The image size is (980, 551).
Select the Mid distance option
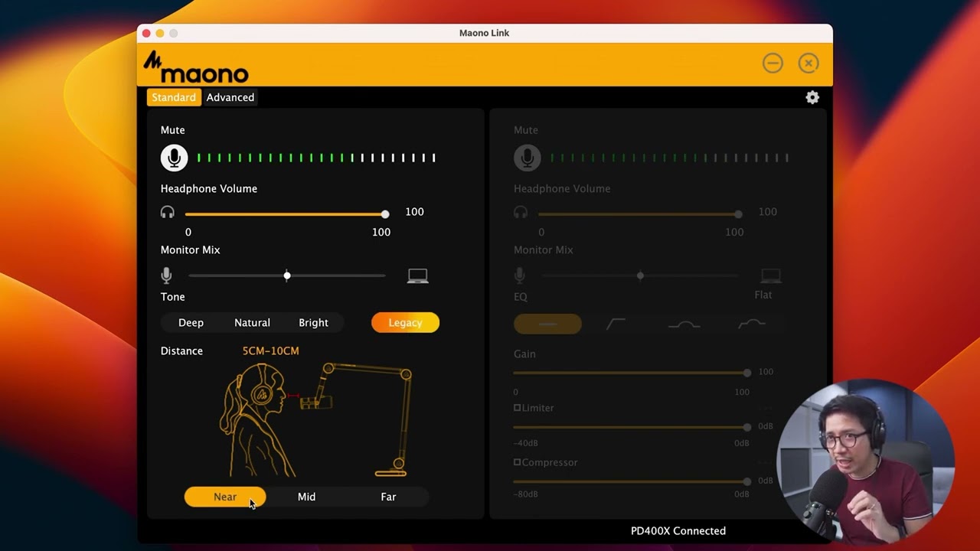306,497
